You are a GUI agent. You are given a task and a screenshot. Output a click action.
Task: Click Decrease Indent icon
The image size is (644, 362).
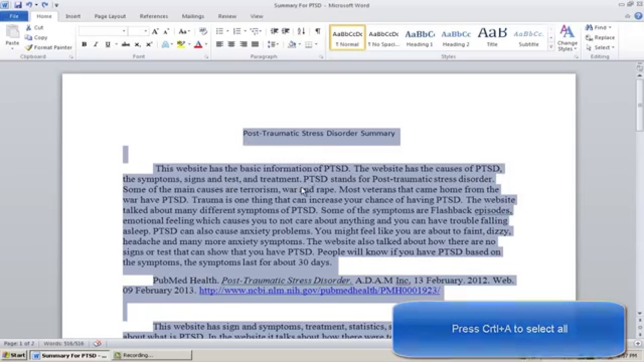tap(275, 31)
